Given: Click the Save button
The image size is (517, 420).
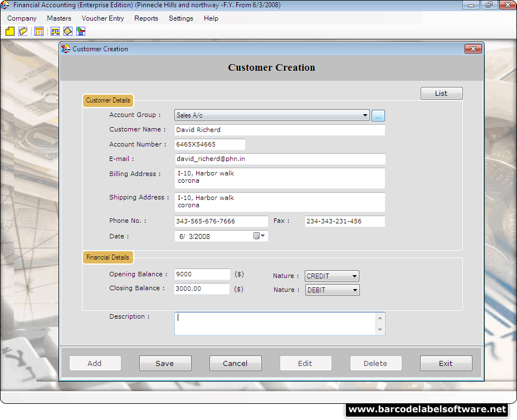Looking at the screenshot, I should tap(165, 363).
